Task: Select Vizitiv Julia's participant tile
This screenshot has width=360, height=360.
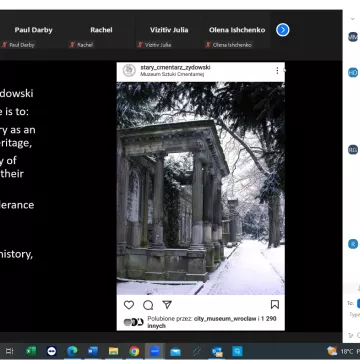Action: tap(169, 31)
